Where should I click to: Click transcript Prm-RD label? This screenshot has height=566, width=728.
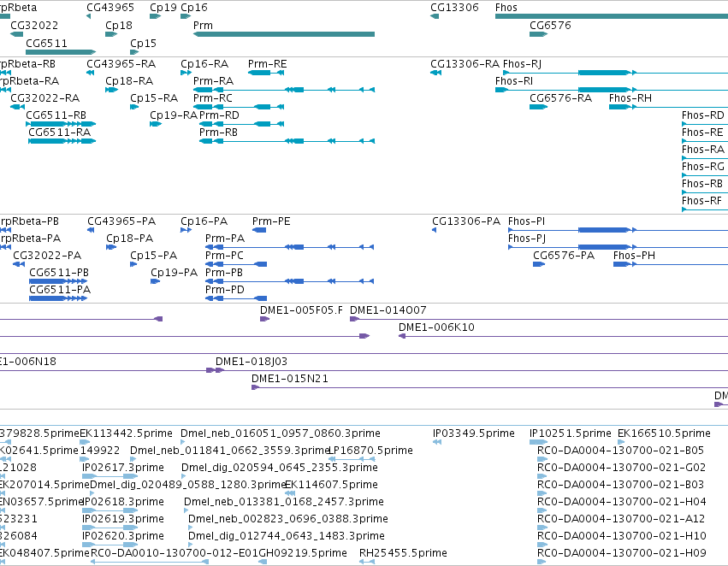tap(219, 115)
